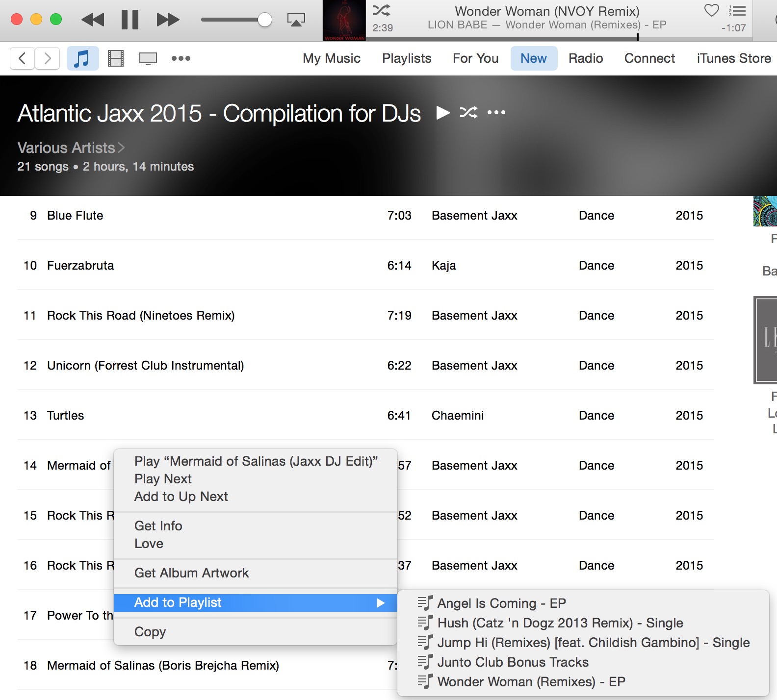Open the Radio tab
This screenshot has width=777, height=700.
(586, 58)
